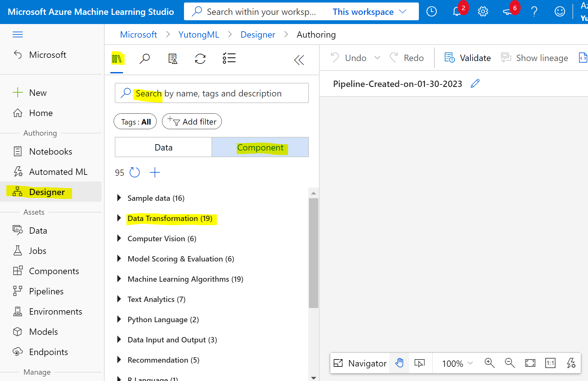
Task: Fit the pipeline to screen
Action: [x=530, y=363]
